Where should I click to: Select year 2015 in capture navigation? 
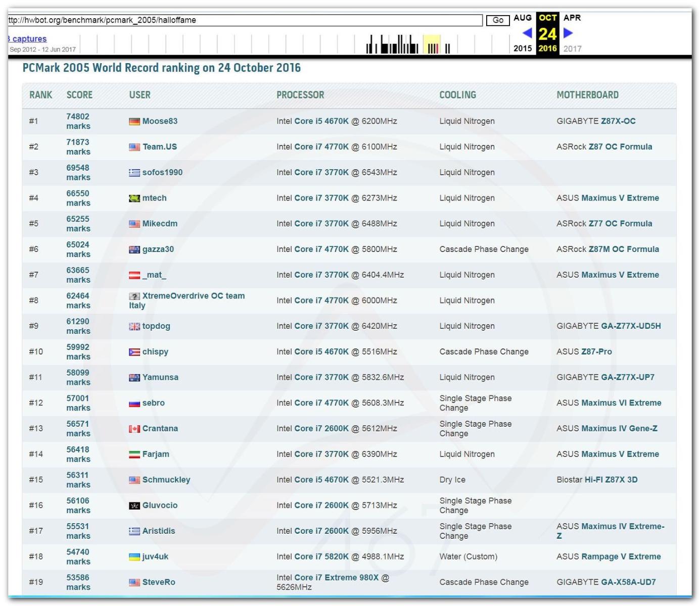(523, 48)
